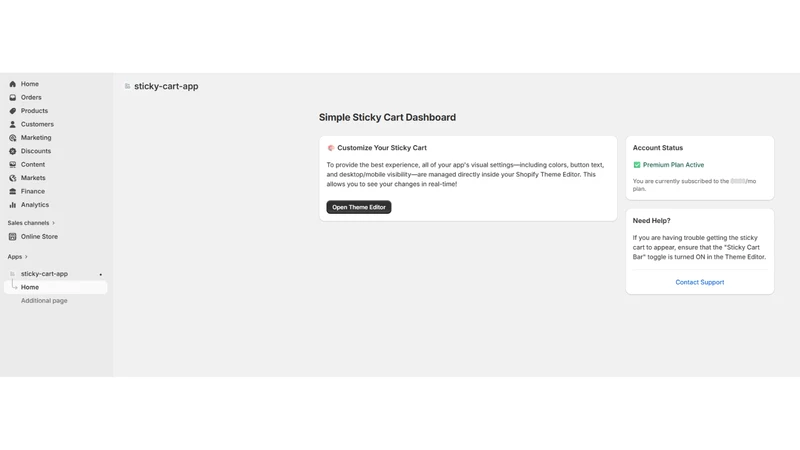
Task: Open the Additional page link
Action: coord(44,301)
